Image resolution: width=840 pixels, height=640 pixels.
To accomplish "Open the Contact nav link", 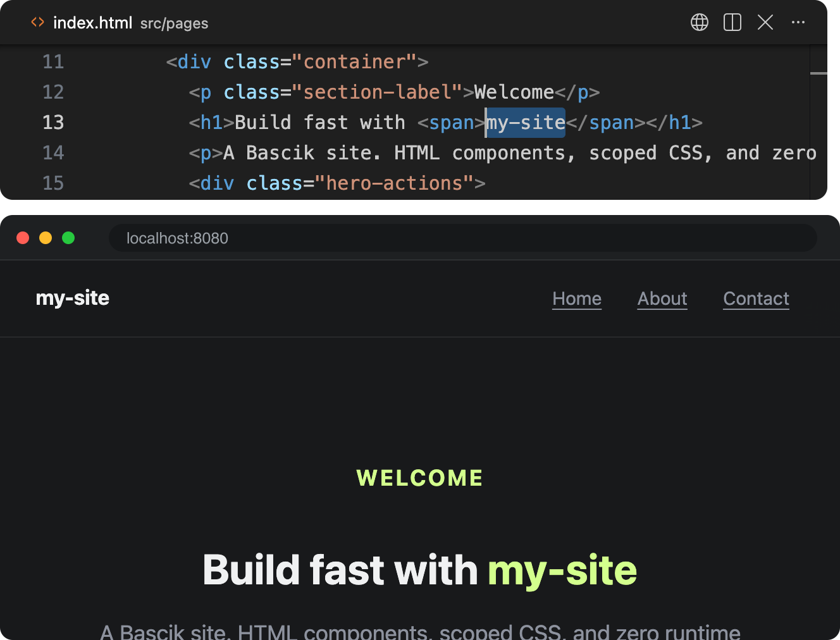I will tap(756, 298).
